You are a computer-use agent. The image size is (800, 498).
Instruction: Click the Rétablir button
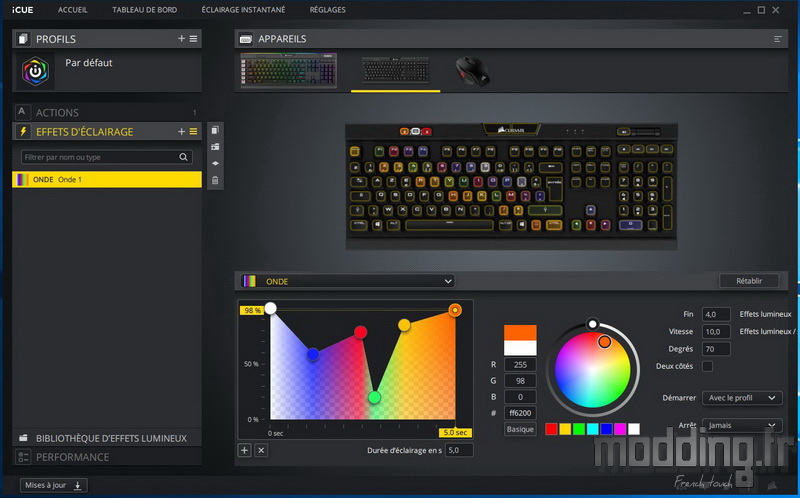pyautogui.click(x=749, y=281)
